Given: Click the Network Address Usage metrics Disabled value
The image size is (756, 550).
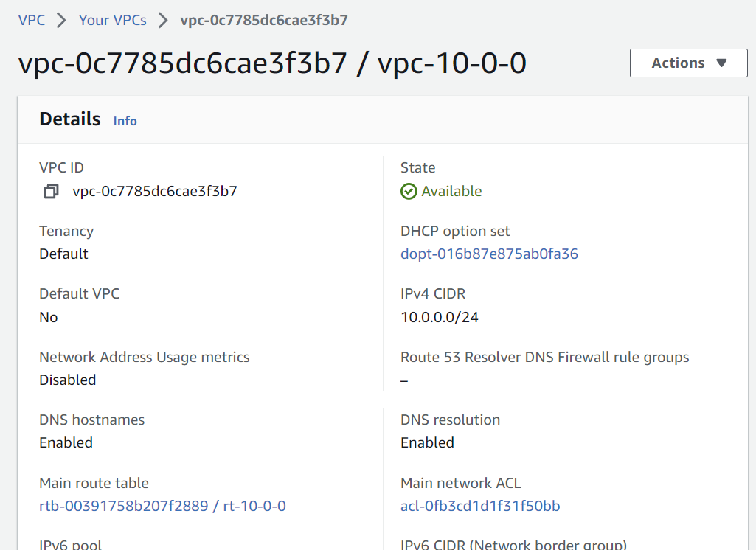Looking at the screenshot, I should click(x=68, y=380).
